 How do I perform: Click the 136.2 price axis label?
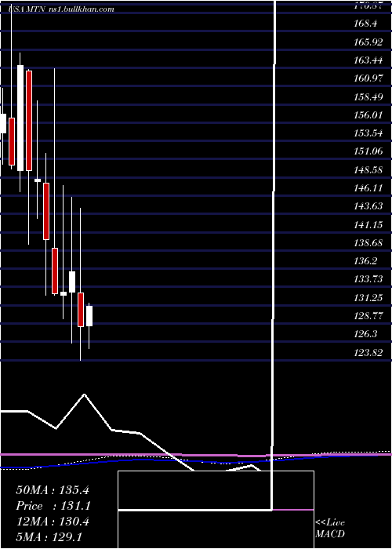tap(365, 261)
